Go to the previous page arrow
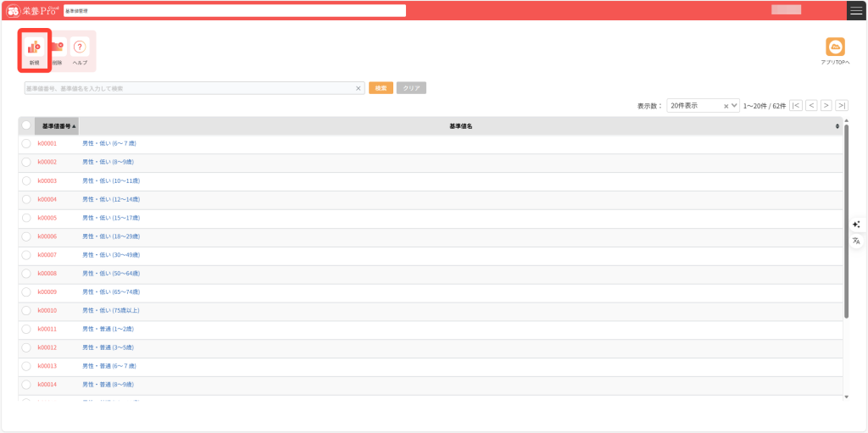The width and height of the screenshot is (868, 433). pyautogui.click(x=811, y=106)
